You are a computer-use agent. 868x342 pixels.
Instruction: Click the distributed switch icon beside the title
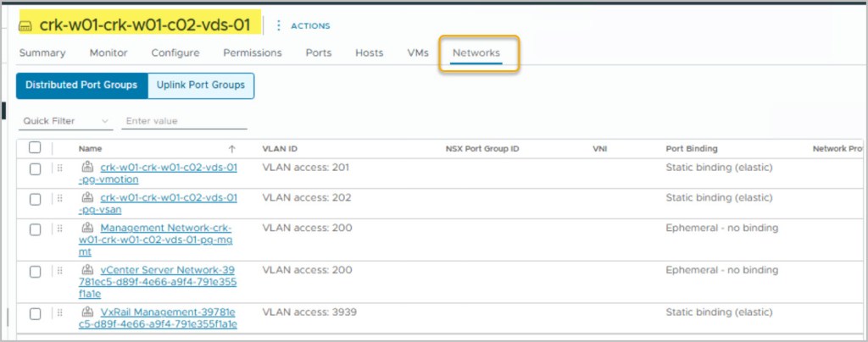[25, 26]
